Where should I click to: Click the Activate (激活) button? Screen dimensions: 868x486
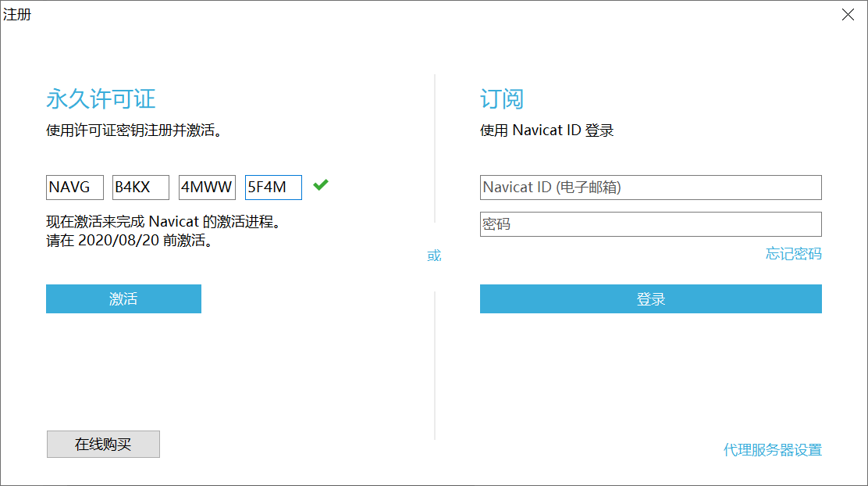pos(123,298)
